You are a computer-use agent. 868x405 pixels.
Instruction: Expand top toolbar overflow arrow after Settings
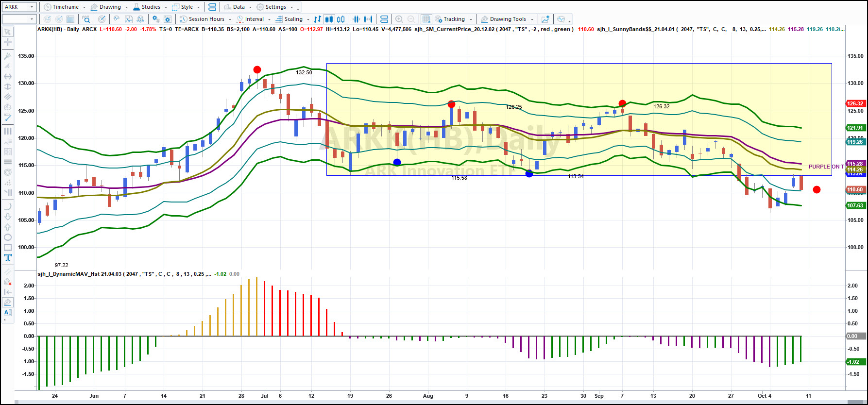point(298,9)
